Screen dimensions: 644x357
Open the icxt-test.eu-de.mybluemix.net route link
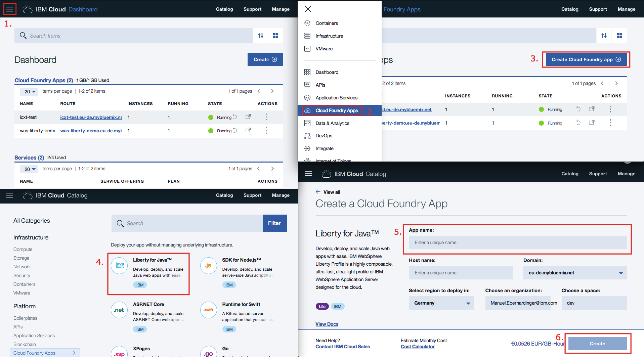tap(91, 117)
